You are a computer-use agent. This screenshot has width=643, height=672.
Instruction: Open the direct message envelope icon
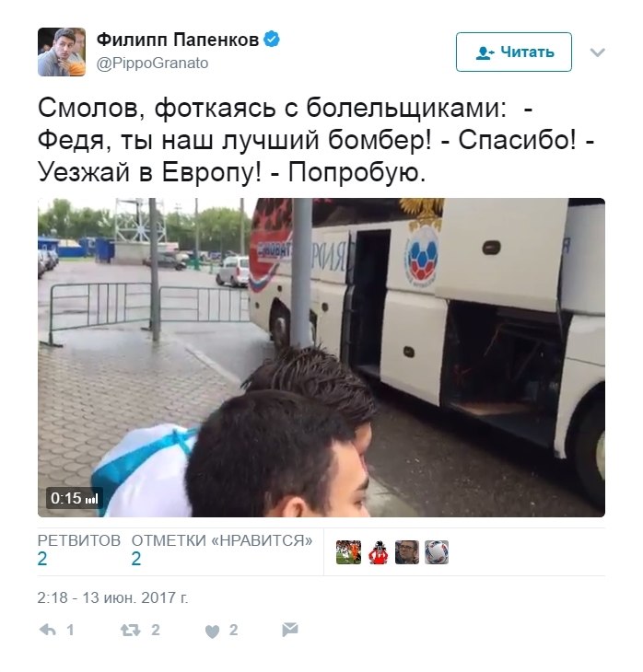pyautogui.click(x=290, y=630)
